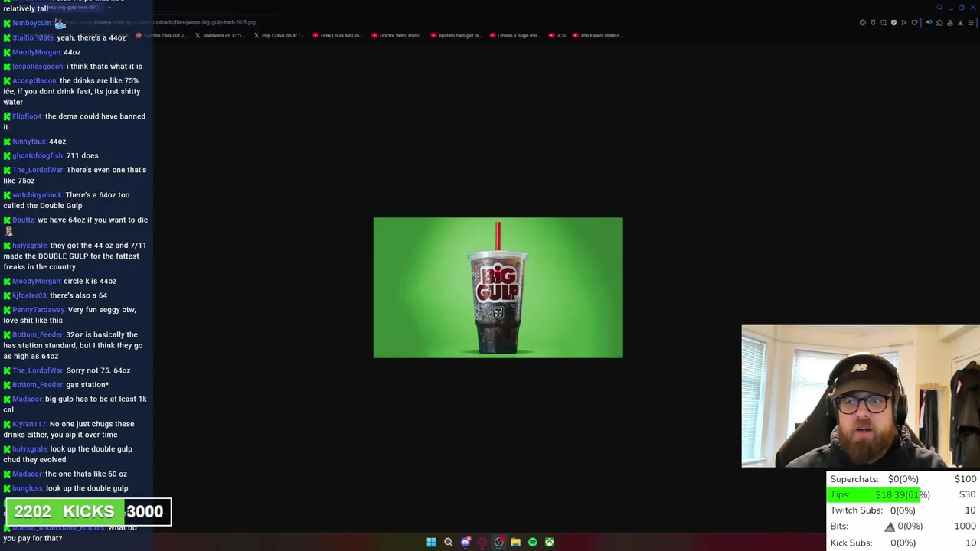Click chat username kjfoster03
Screen dimensions: 980x551
click(30, 295)
